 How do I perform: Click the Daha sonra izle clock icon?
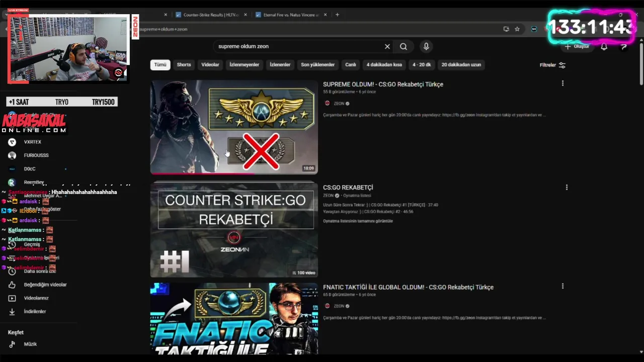[x=12, y=271]
